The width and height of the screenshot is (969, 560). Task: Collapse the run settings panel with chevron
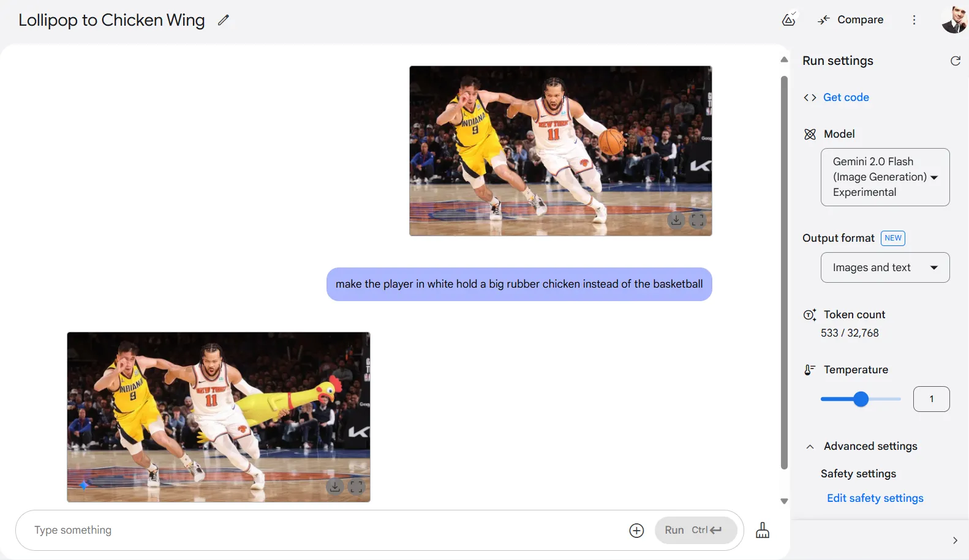pos(954,540)
